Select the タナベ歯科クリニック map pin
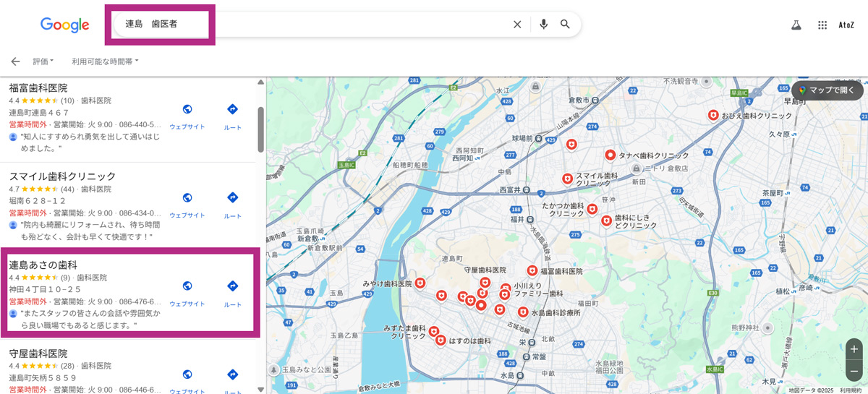The height and width of the screenshot is (394, 868). pos(610,155)
